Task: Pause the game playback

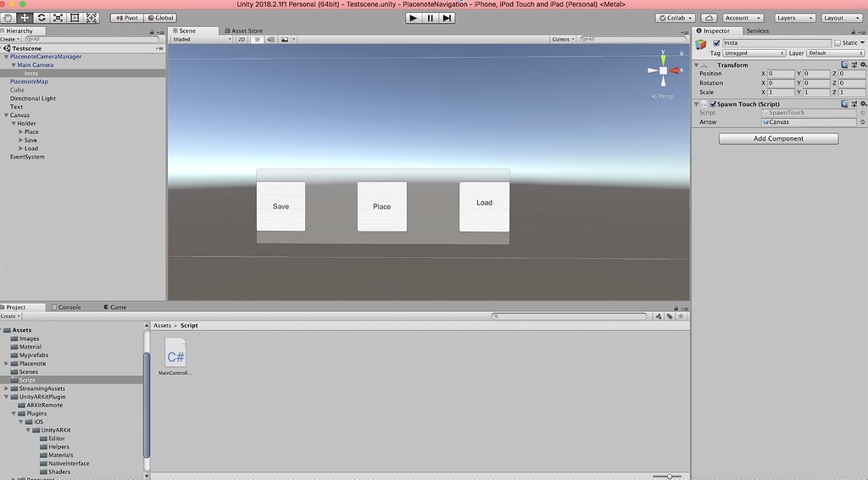Action: [430, 18]
